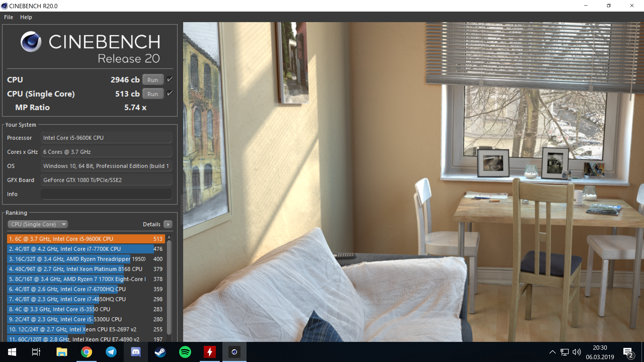This screenshot has height=362, width=644.
Task: Run the CPU (Single Core) benchmark
Action: point(153,94)
